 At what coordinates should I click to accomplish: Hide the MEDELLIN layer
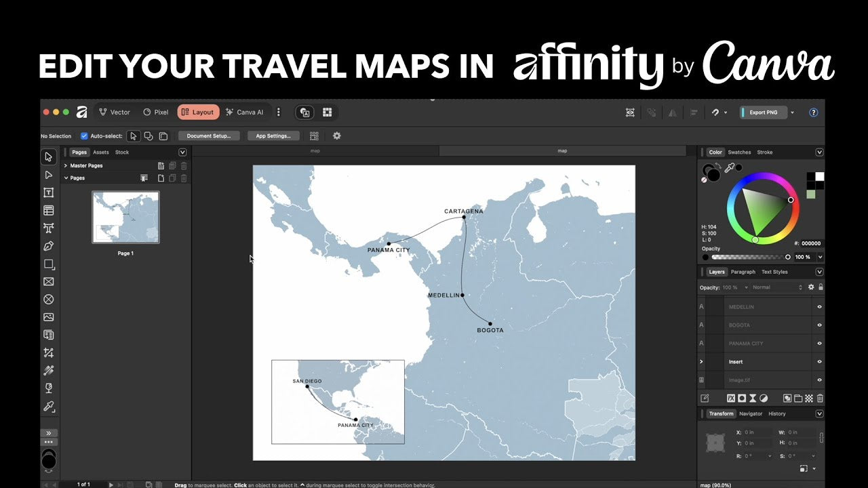[819, 307]
